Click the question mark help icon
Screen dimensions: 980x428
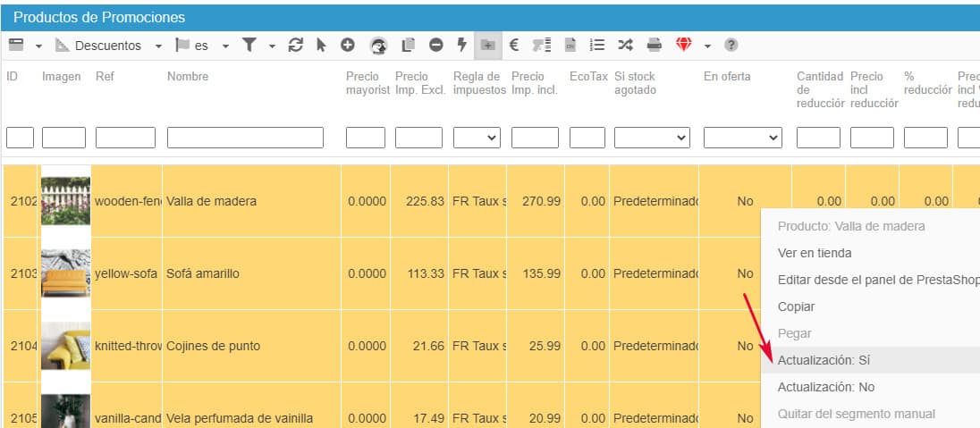coord(731,45)
